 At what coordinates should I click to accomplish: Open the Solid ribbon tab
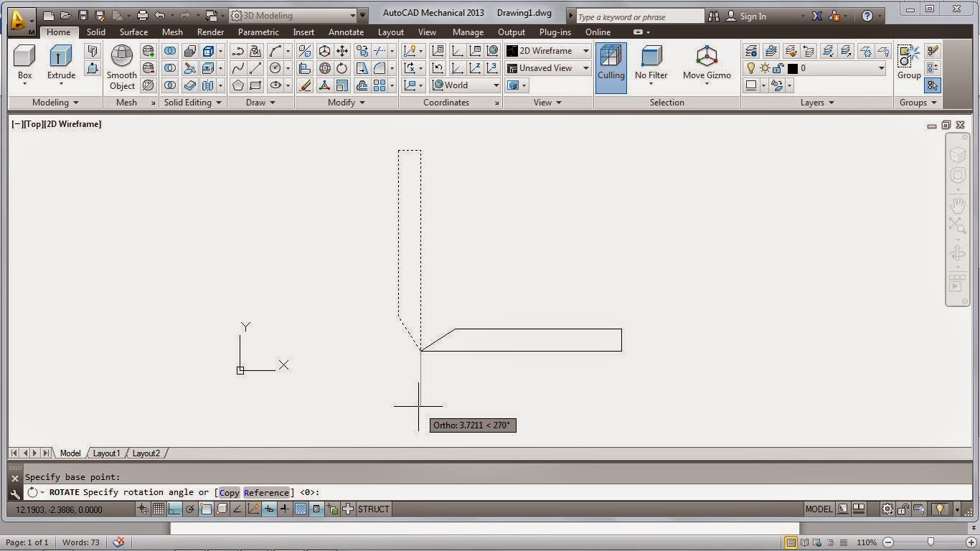click(96, 32)
